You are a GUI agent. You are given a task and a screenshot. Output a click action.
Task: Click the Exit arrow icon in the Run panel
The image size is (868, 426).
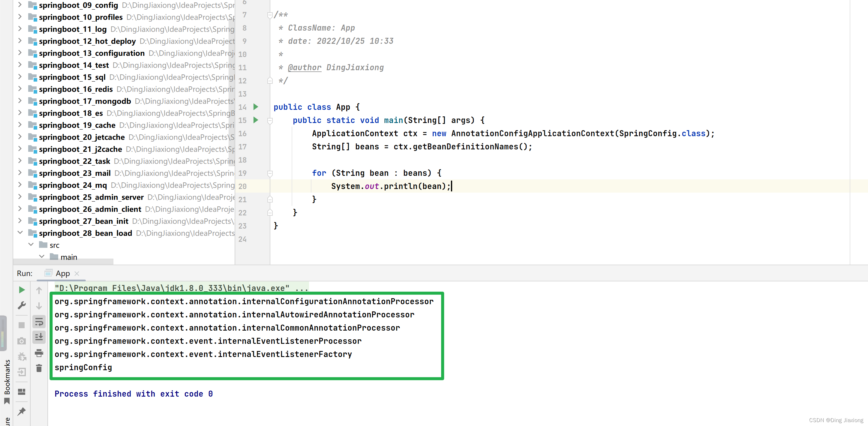[x=22, y=372]
